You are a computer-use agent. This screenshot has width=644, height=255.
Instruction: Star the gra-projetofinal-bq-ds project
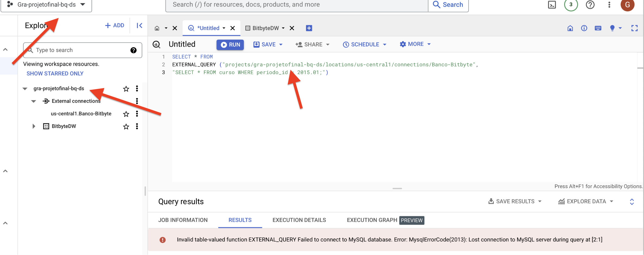point(126,89)
